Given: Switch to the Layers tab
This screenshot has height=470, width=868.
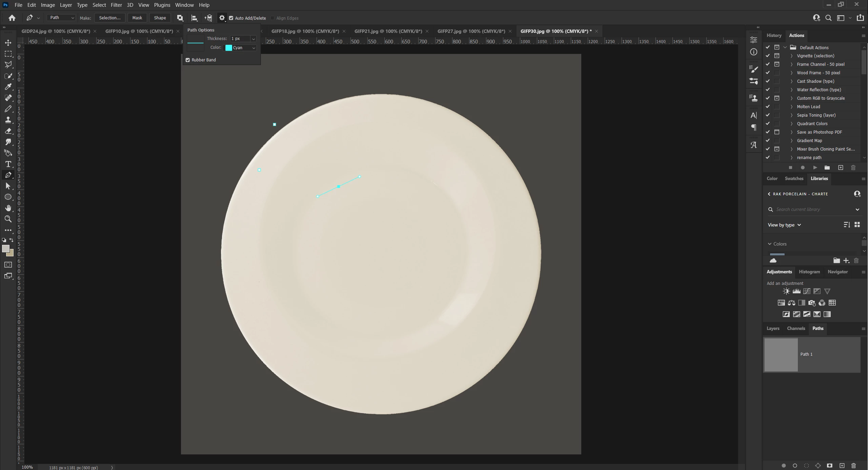Looking at the screenshot, I should click(773, 328).
